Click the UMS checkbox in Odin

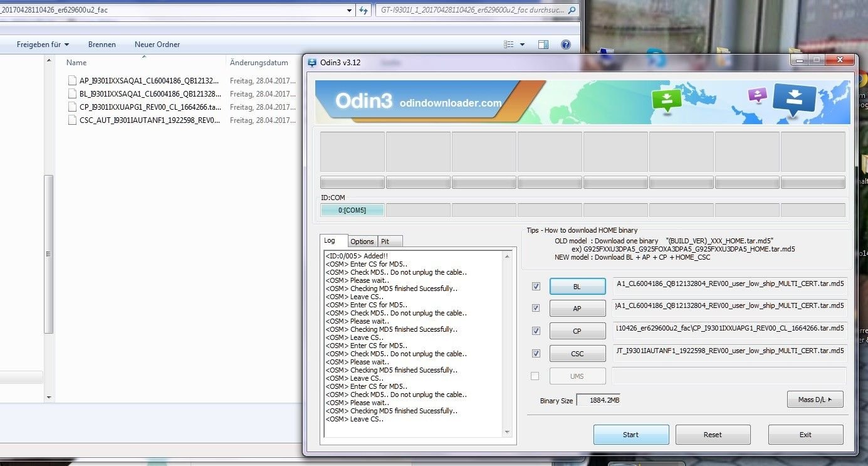click(535, 376)
